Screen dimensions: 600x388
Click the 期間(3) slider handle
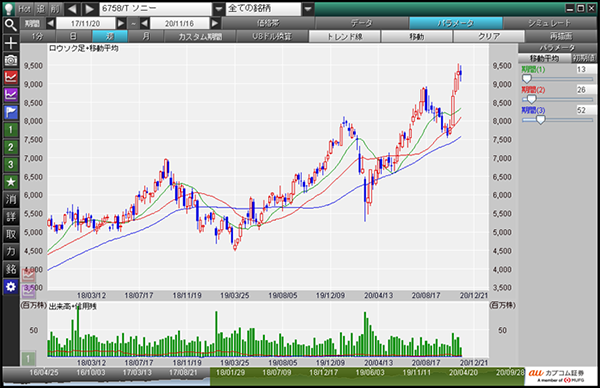[x=540, y=120]
